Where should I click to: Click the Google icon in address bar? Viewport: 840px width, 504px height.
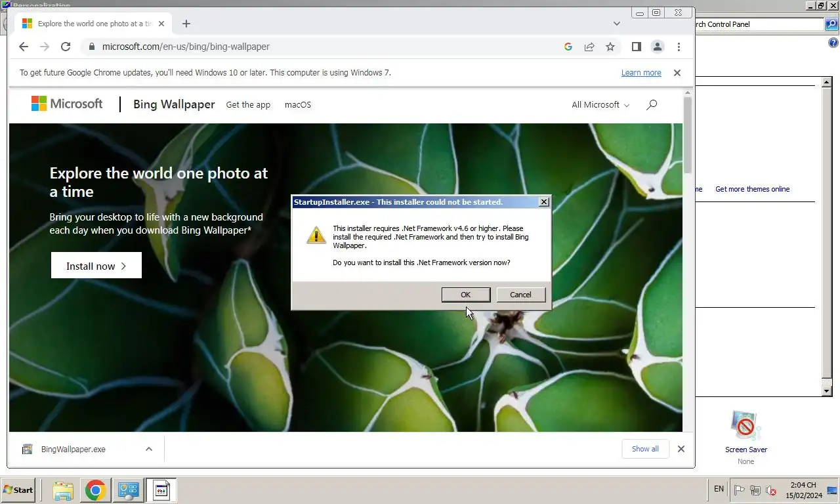[x=568, y=47]
